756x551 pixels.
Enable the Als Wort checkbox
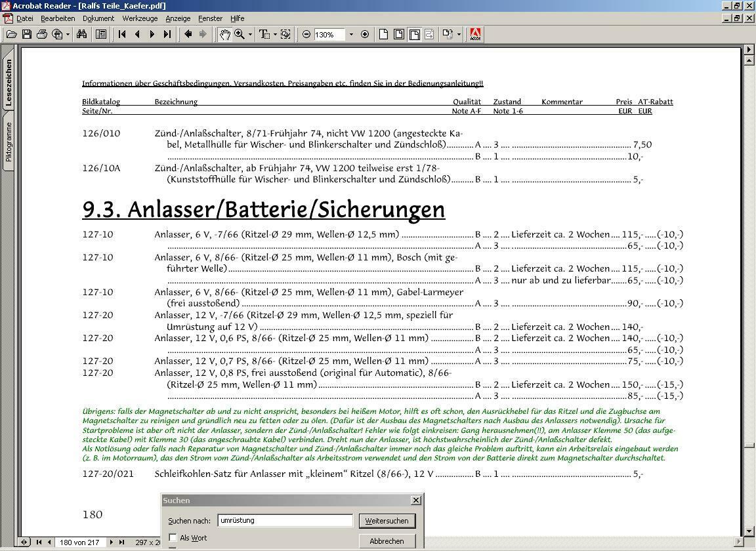coord(173,537)
